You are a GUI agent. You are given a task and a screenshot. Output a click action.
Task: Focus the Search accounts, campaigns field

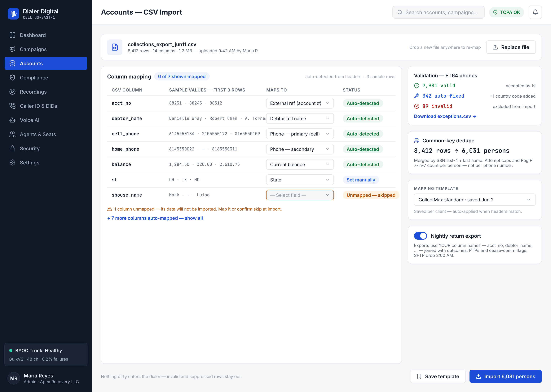pyautogui.click(x=438, y=12)
